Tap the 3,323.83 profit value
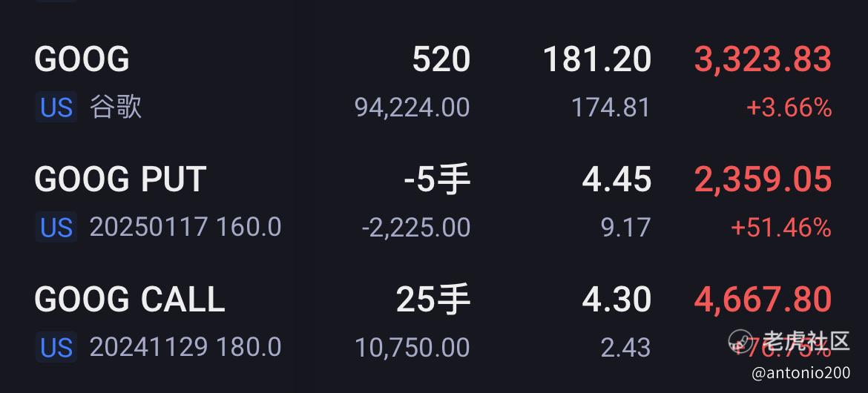The height and width of the screenshot is (393, 868). 763,59
